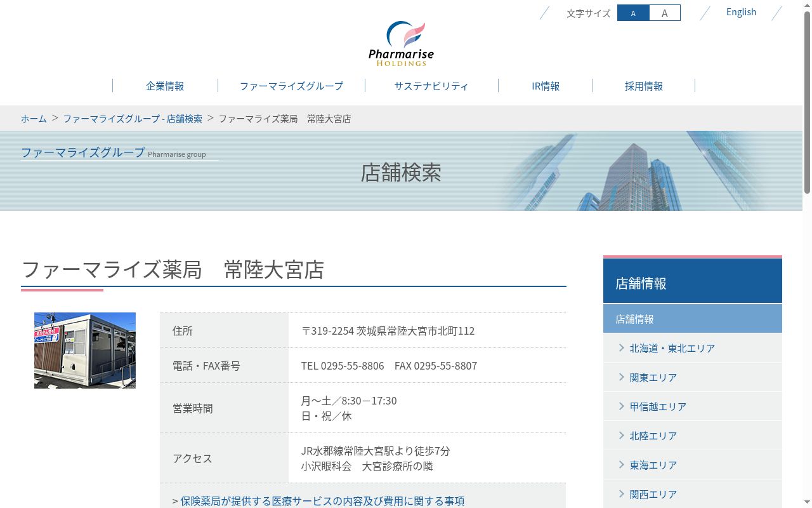Open the 保険薬局が提供する医療サービス link
Viewport: 812px width, 508px height.
[322, 501]
